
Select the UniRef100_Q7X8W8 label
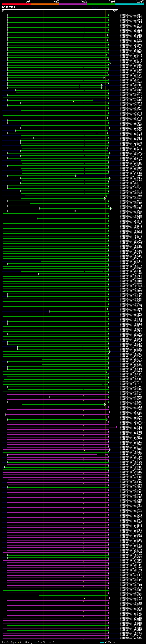point(131,309)
